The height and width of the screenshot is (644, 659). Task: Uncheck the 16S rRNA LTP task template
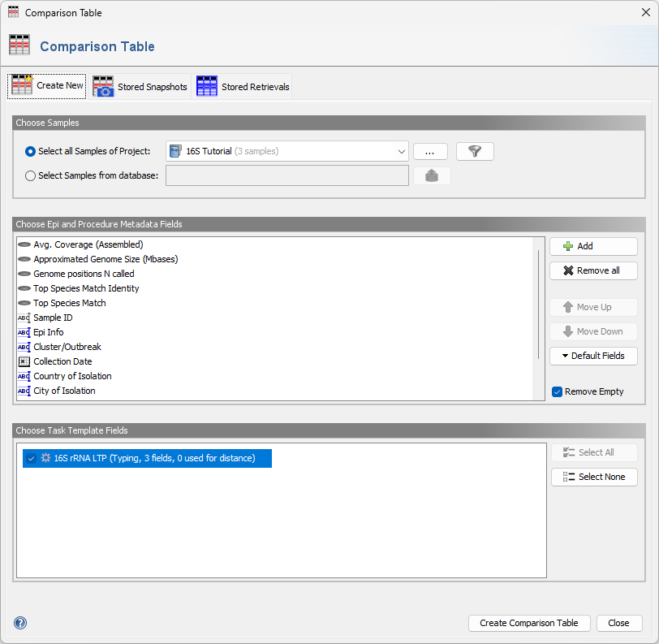(x=31, y=457)
